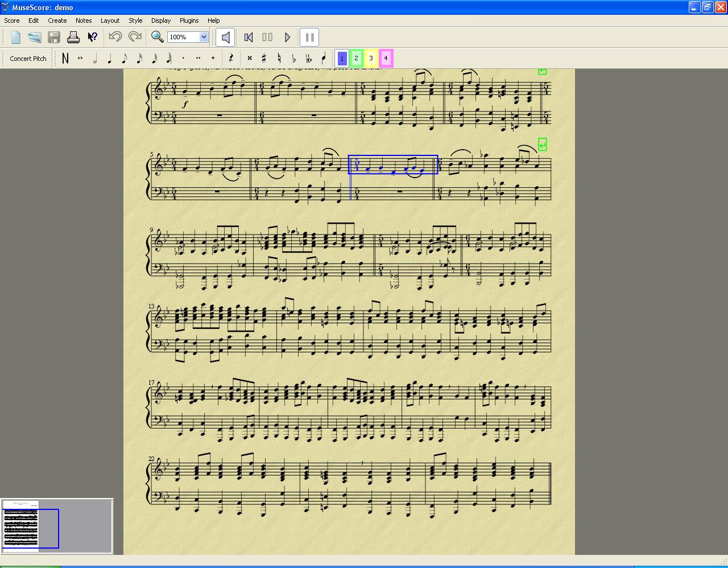
Task: Select the quarter note duration
Action: tap(110, 58)
